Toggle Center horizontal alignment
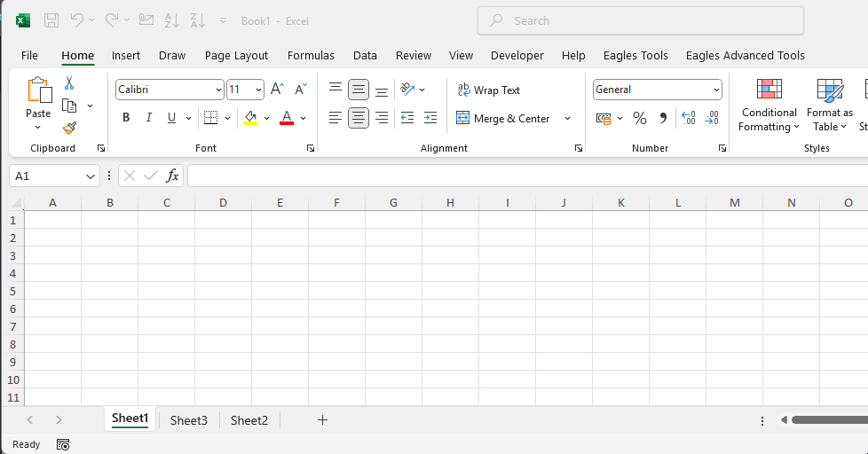Image resolution: width=868 pixels, height=454 pixels. [359, 118]
